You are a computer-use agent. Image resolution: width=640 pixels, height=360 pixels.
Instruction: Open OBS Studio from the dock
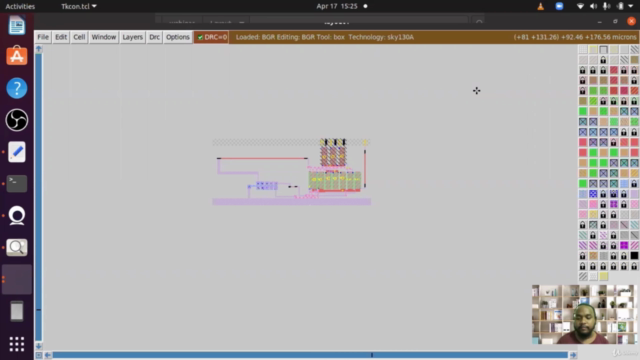click(x=17, y=120)
